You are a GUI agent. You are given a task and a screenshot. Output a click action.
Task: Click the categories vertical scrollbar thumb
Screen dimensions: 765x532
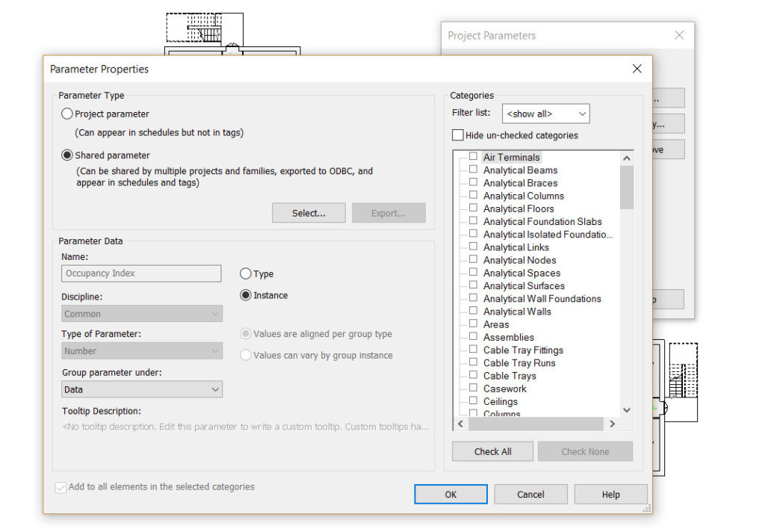coord(627,188)
